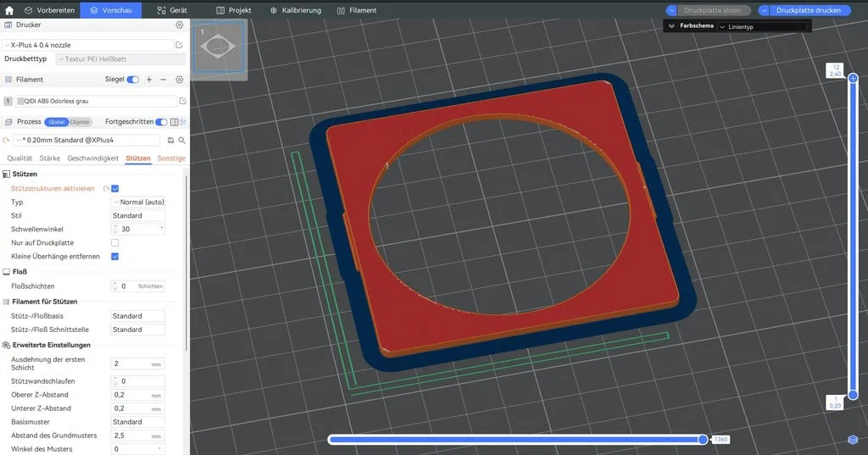Open the preset comparison icon beside Fortgeschritten
This screenshot has height=455, width=868.
[x=183, y=122]
